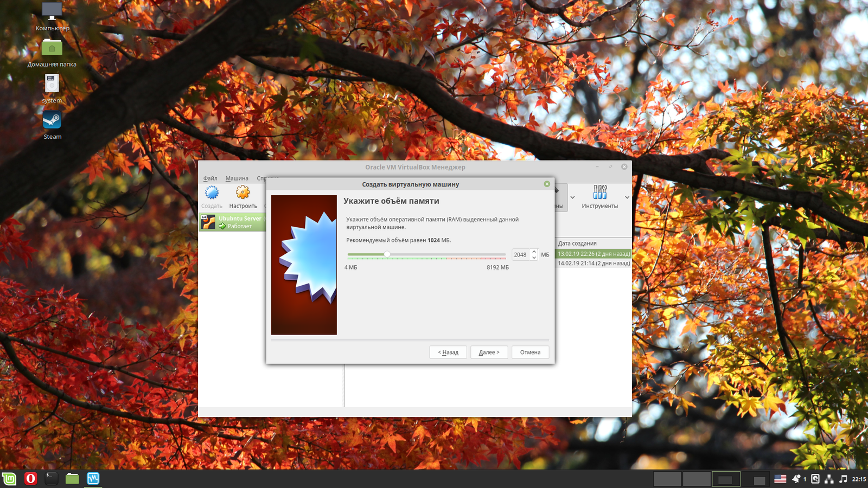Click the Далее > button
868x488 pixels.
pos(489,352)
